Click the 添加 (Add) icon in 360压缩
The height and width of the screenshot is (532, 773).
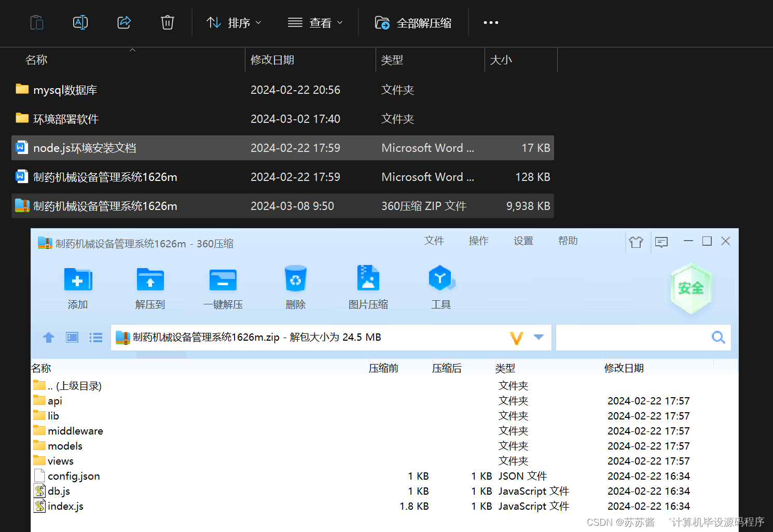77,287
